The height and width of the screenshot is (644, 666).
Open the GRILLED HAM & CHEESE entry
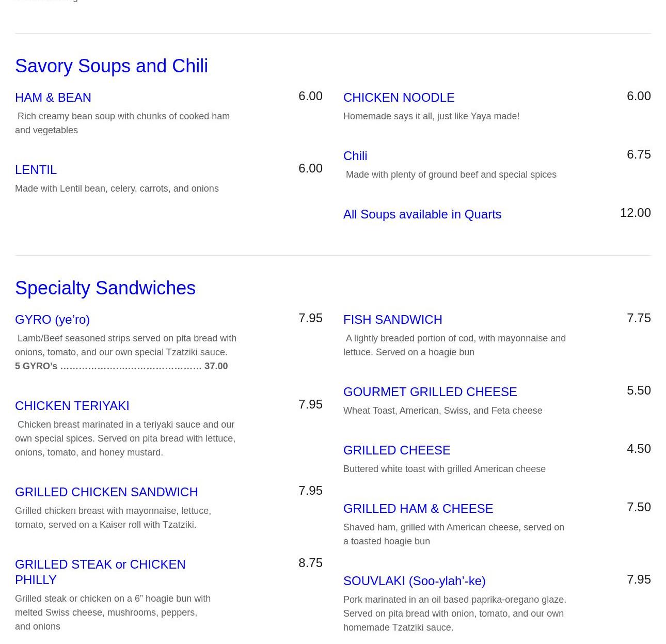click(418, 509)
